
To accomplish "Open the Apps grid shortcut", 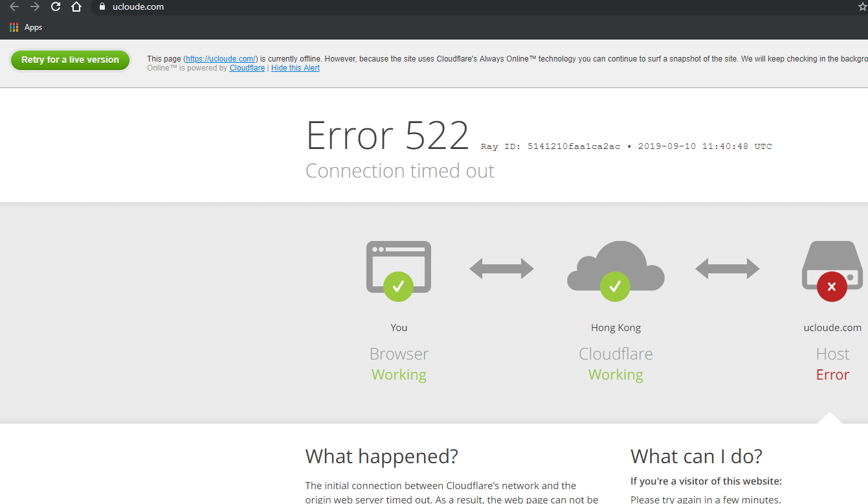I will [26, 27].
